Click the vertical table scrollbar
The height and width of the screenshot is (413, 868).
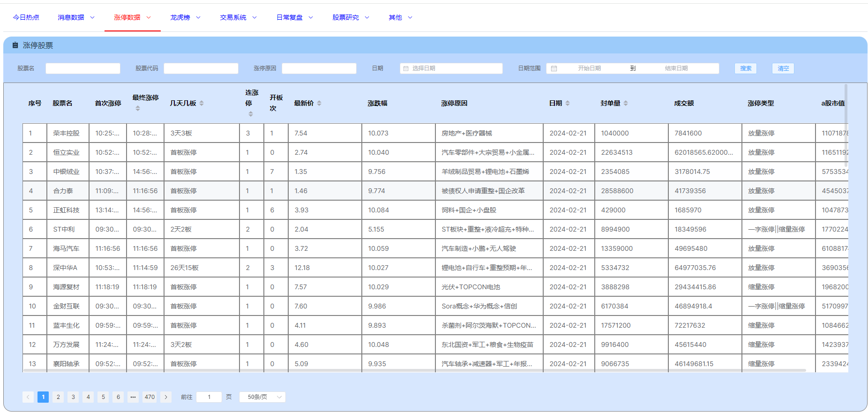point(846,126)
